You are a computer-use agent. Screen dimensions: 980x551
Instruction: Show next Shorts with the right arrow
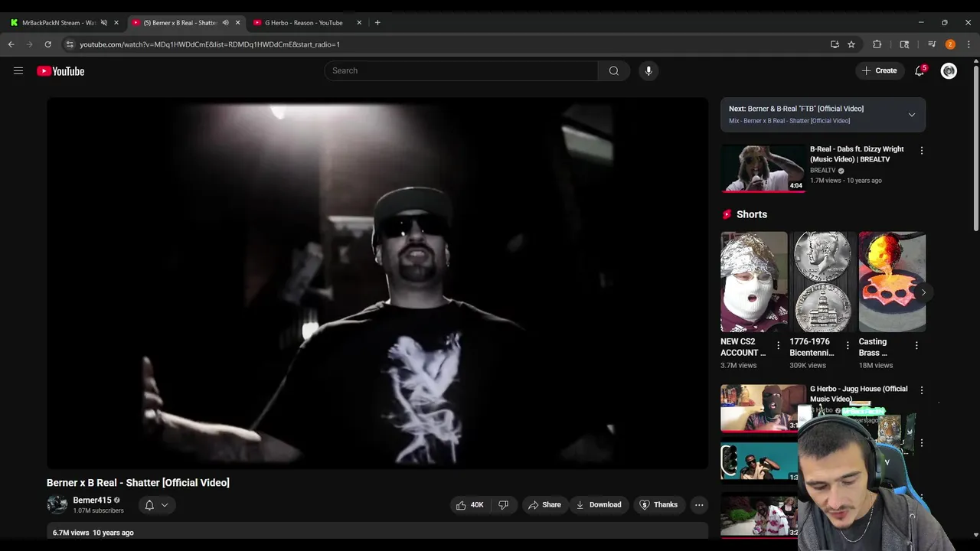923,292
